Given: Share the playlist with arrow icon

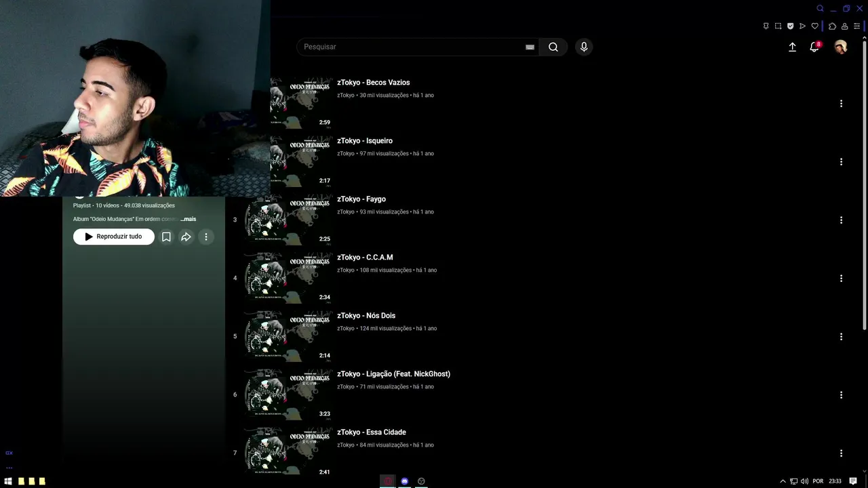Looking at the screenshot, I should pos(186,237).
